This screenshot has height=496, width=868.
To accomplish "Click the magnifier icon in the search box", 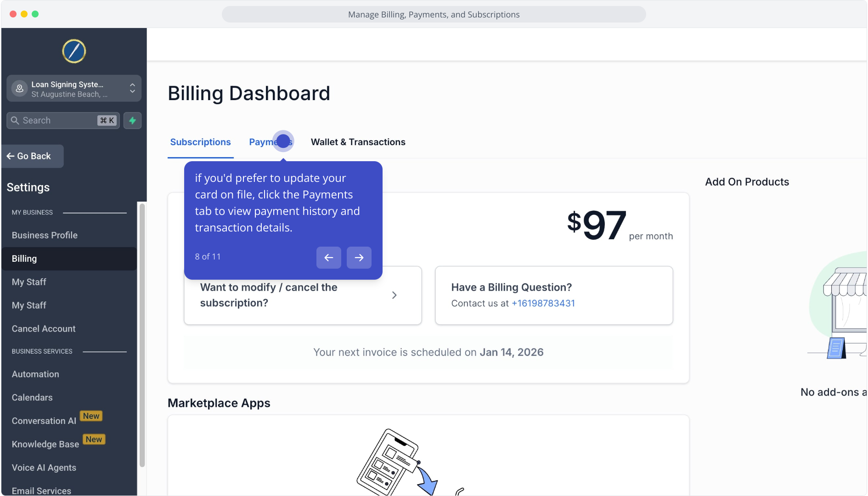I will (15, 120).
